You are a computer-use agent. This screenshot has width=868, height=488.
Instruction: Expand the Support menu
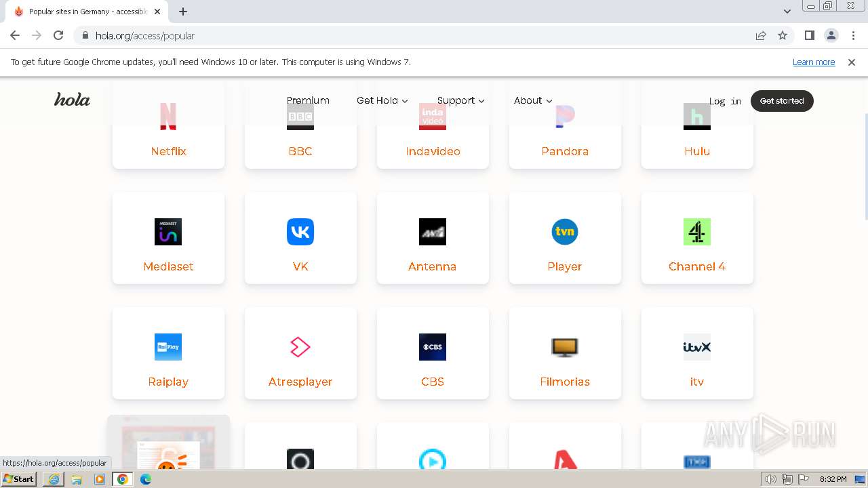point(461,100)
